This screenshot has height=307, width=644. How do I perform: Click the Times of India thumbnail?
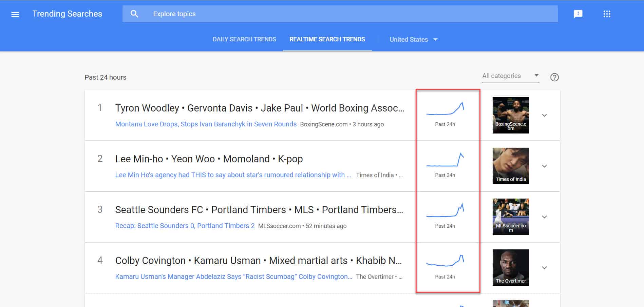(x=511, y=166)
